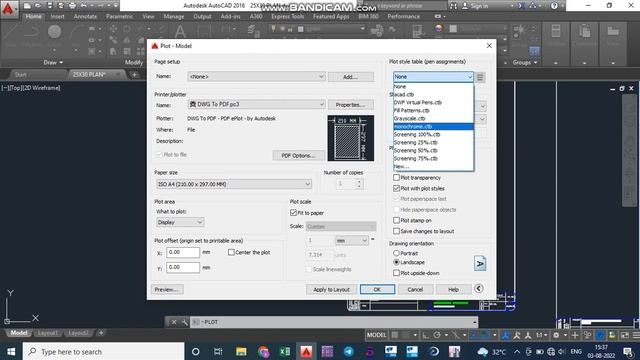The image size is (640, 360).
Task: Click the X plot offset field
Action: [183, 252]
